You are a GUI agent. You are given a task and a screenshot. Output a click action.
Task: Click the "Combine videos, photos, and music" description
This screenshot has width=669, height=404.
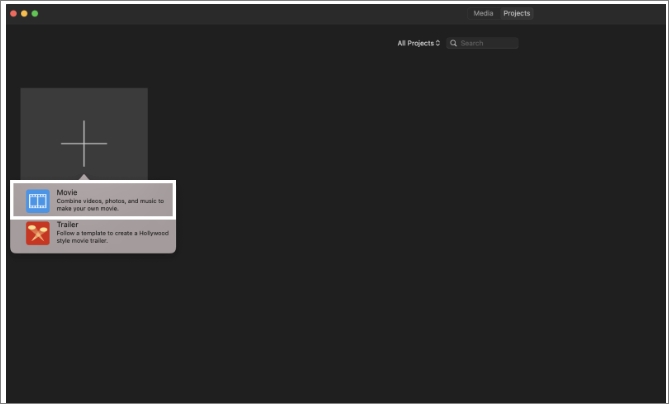pos(110,205)
